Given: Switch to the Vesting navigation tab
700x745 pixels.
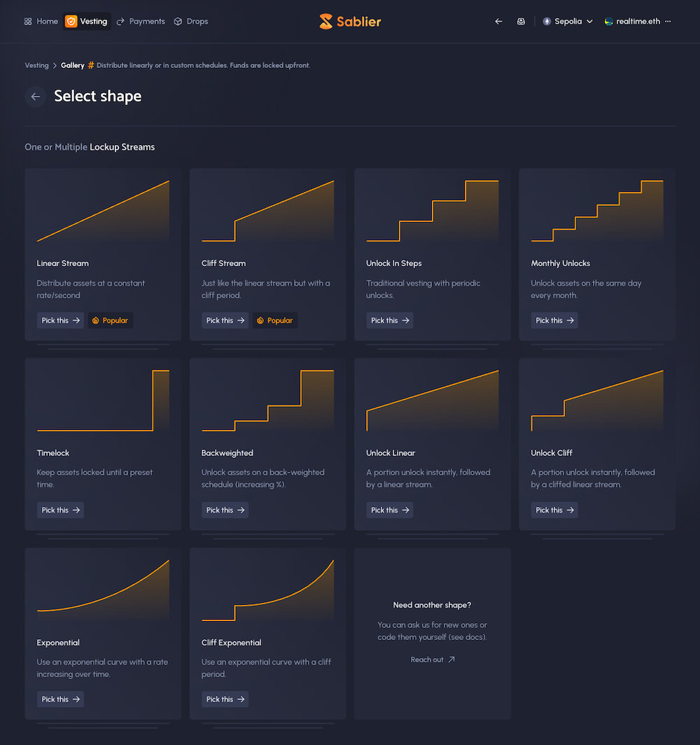Looking at the screenshot, I should [x=87, y=21].
